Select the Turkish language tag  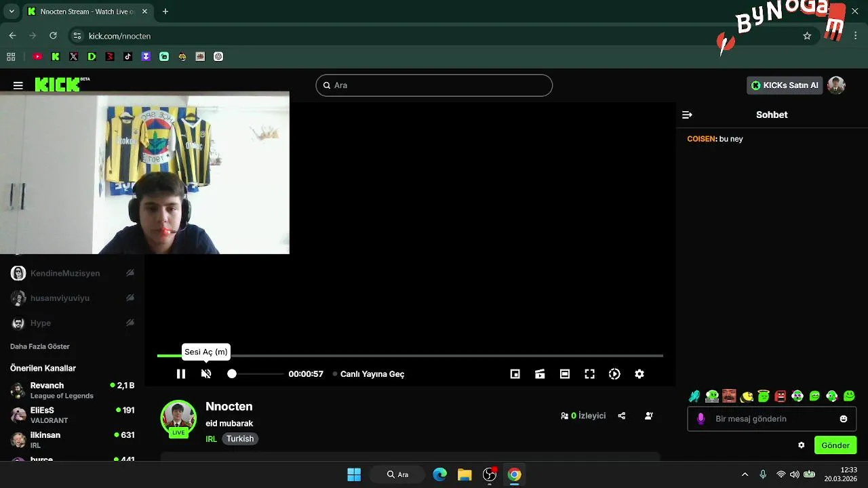click(x=240, y=439)
